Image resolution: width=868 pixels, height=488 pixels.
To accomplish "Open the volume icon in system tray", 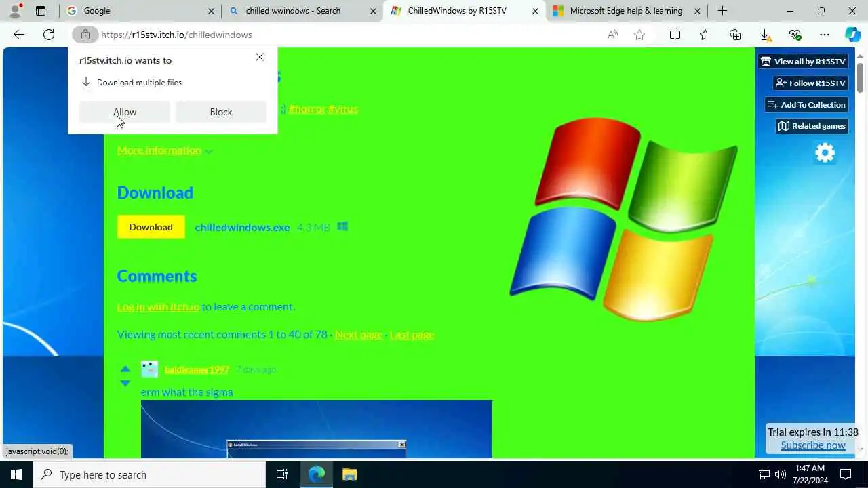I will click(780, 474).
